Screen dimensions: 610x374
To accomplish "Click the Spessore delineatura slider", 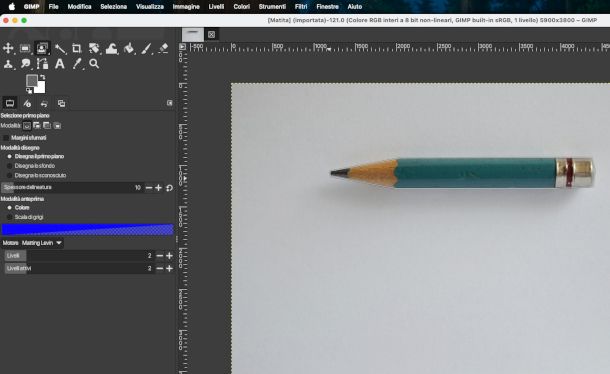I will point(72,188).
